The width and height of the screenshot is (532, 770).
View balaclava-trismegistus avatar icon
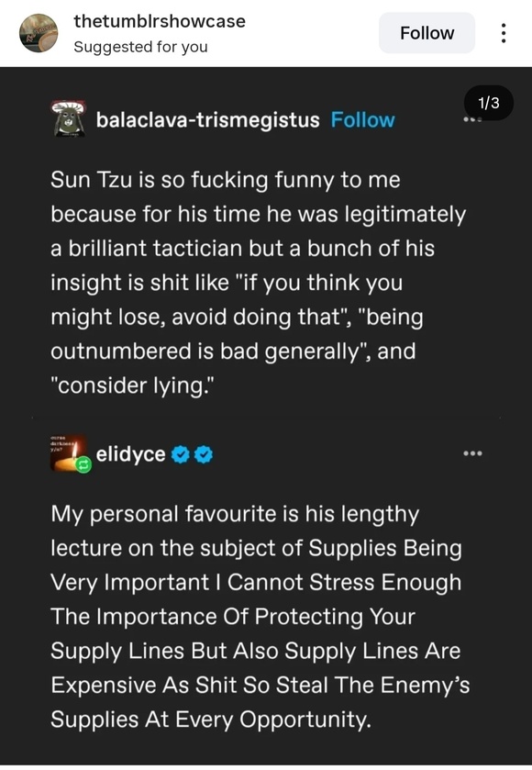click(x=69, y=118)
